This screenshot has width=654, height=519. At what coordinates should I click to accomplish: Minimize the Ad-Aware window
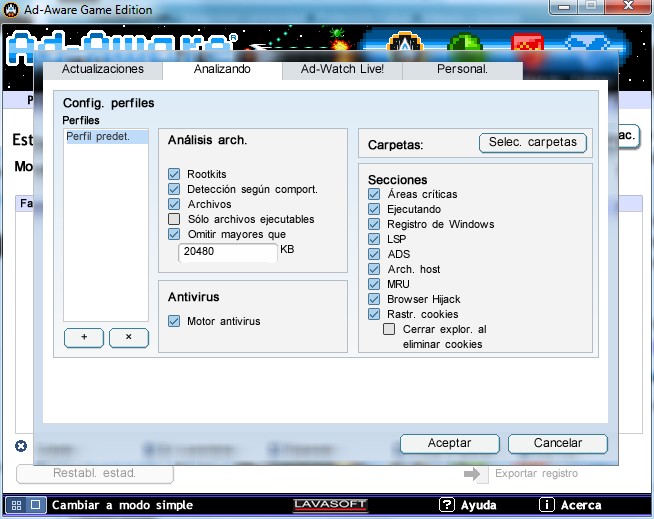click(x=564, y=7)
